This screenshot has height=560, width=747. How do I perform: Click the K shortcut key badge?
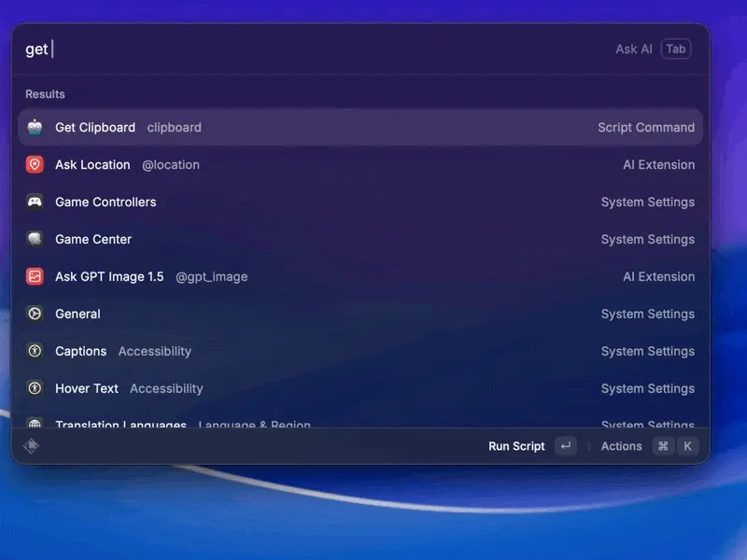(x=687, y=446)
